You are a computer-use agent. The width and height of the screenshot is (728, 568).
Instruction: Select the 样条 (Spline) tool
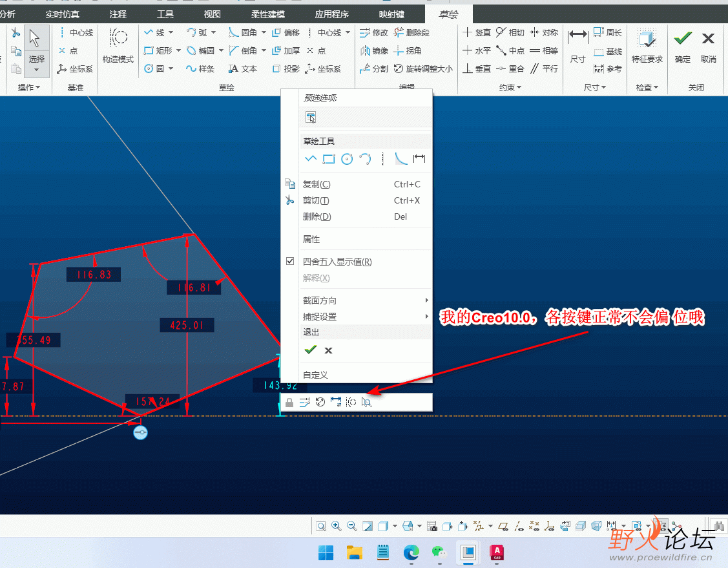pyautogui.click(x=200, y=68)
